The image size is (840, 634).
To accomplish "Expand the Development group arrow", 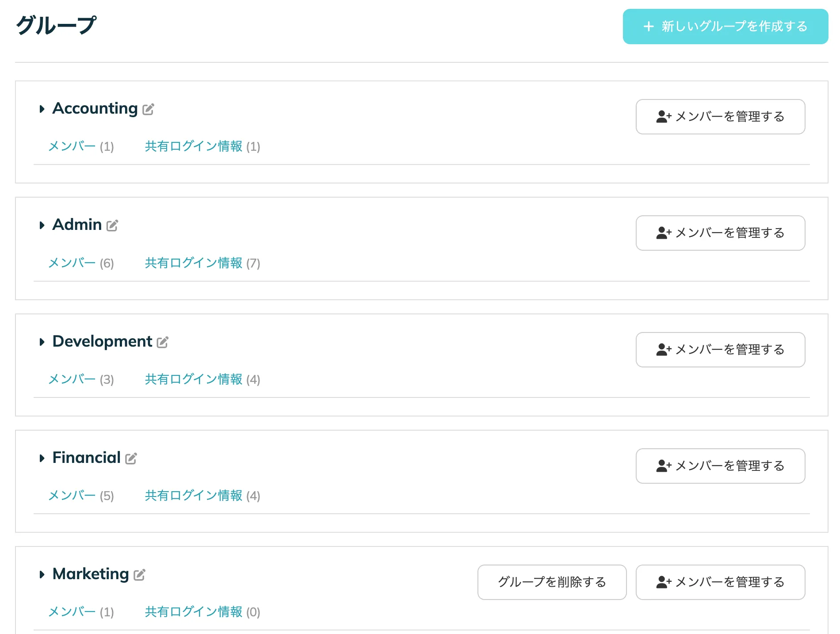I will click(42, 342).
